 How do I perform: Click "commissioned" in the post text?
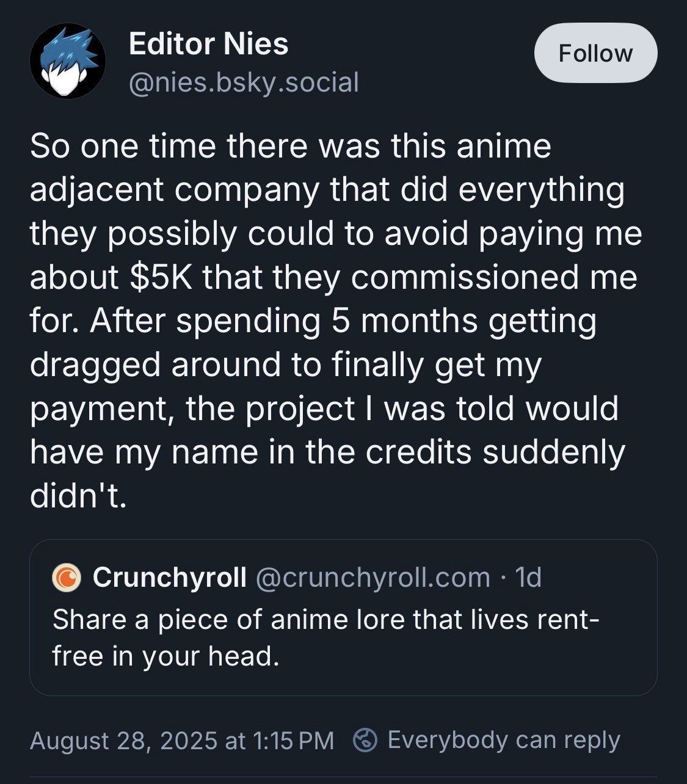(x=465, y=277)
